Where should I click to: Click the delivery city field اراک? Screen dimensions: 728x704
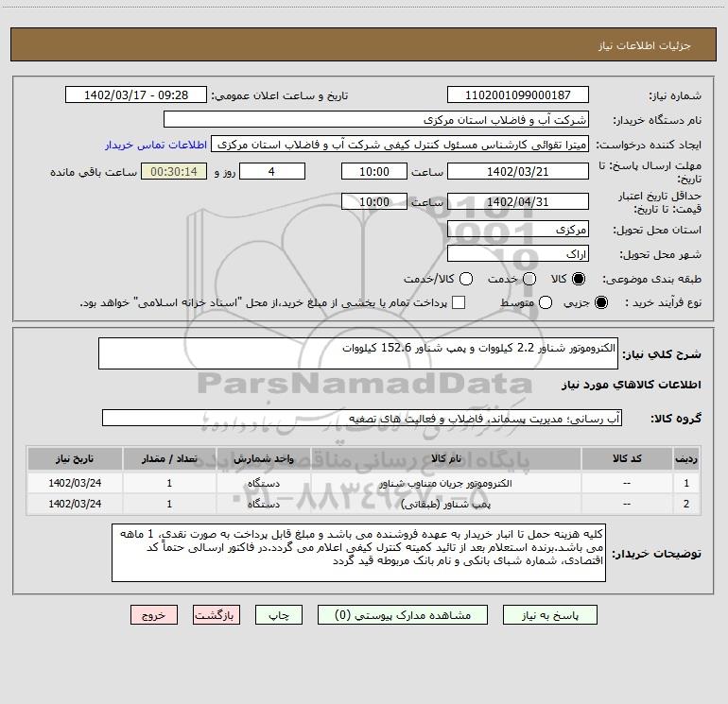pos(518,253)
